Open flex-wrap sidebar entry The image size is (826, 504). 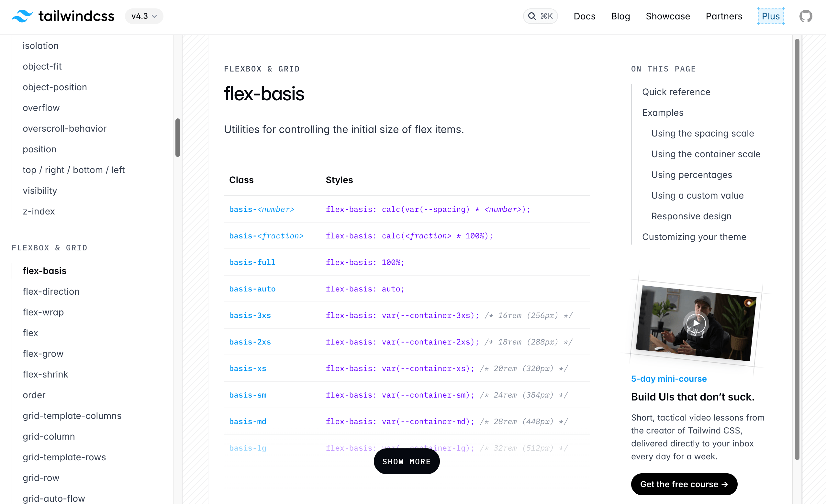(x=43, y=312)
